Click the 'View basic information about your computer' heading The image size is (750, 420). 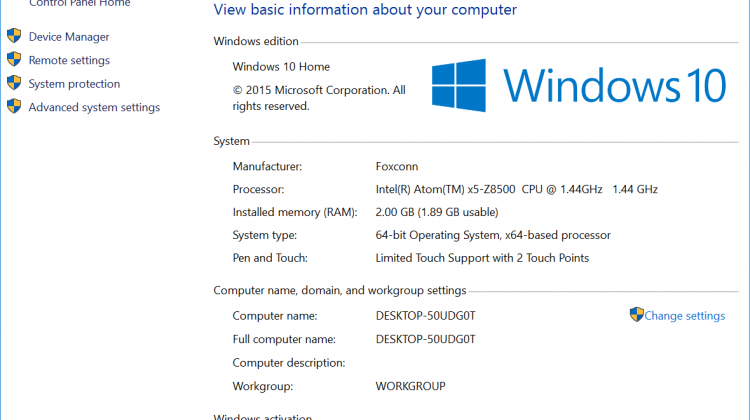tap(365, 10)
